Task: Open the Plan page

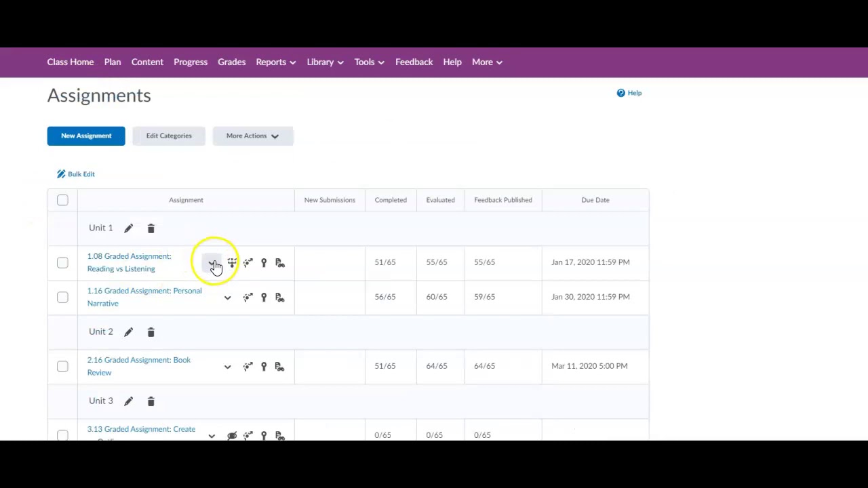Action: (x=113, y=62)
